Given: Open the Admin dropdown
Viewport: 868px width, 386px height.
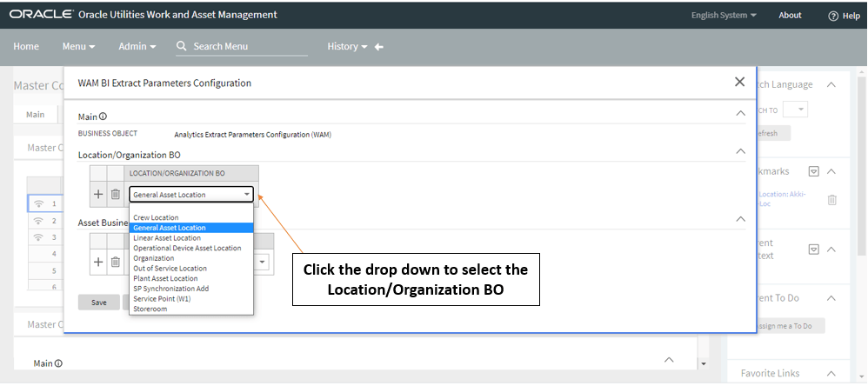Looking at the screenshot, I should (x=137, y=46).
